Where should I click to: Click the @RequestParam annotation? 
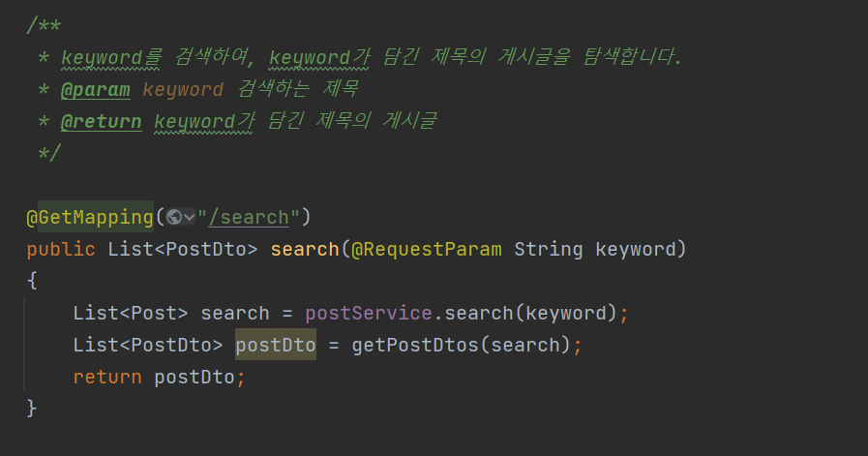click(426, 250)
